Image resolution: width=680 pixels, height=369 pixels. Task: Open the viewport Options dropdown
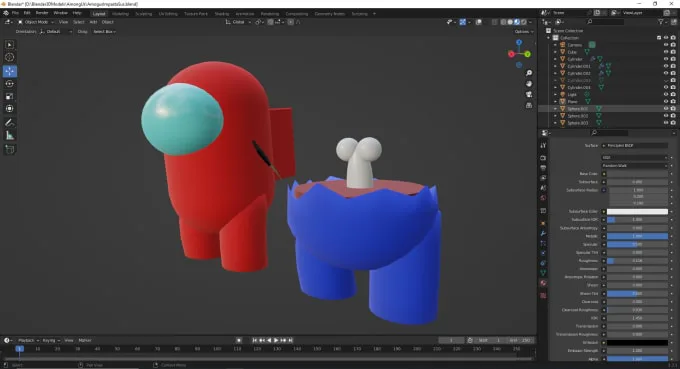[x=523, y=32]
